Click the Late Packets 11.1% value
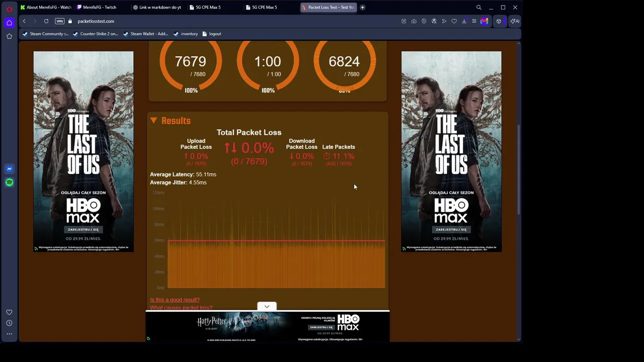Viewport: 644px width, 362px height. [339, 156]
